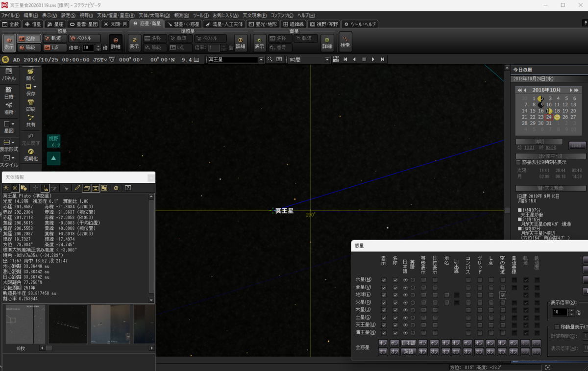Open the 観測 menu
Image resolution: width=588 pixels, height=371 pixels.
181,16
